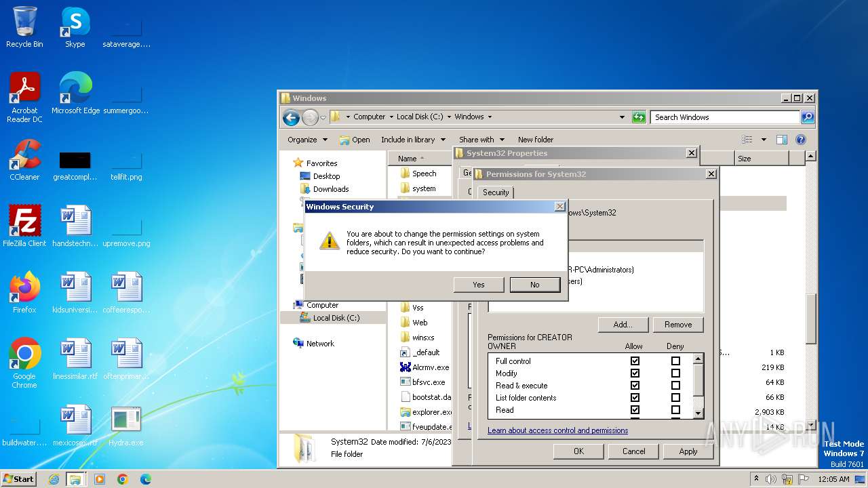Screen dimensions: 868x488
Task: Select the Security tab in Permissions dialog
Action: click(496, 192)
